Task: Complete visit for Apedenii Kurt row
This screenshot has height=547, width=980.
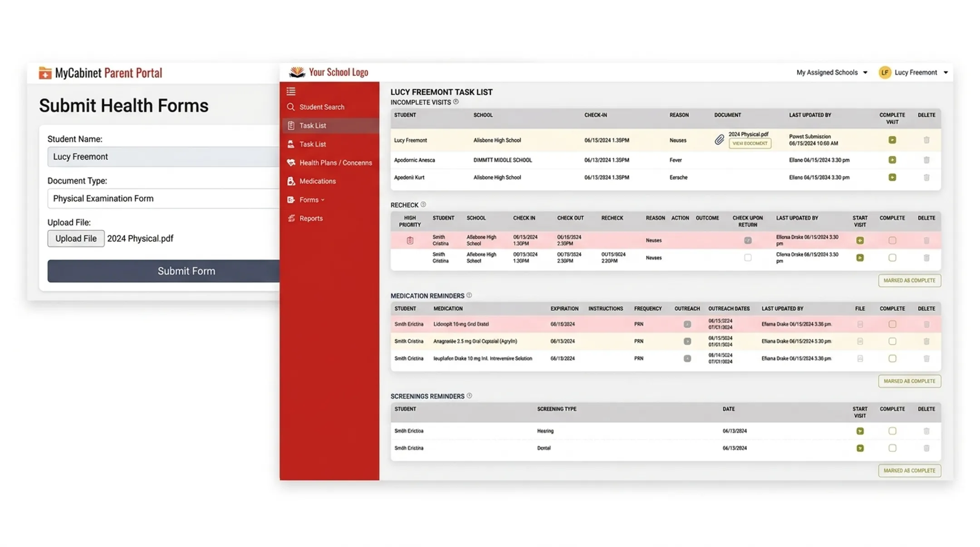Action: click(892, 177)
